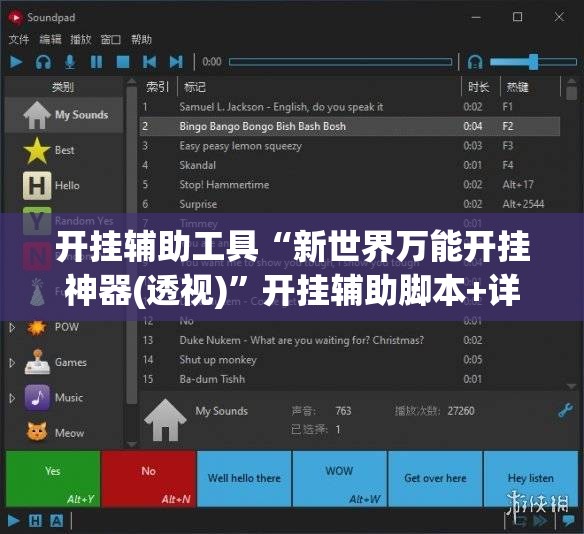Play the Well hello there tile
This screenshot has width=584, height=534.
[244, 479]
